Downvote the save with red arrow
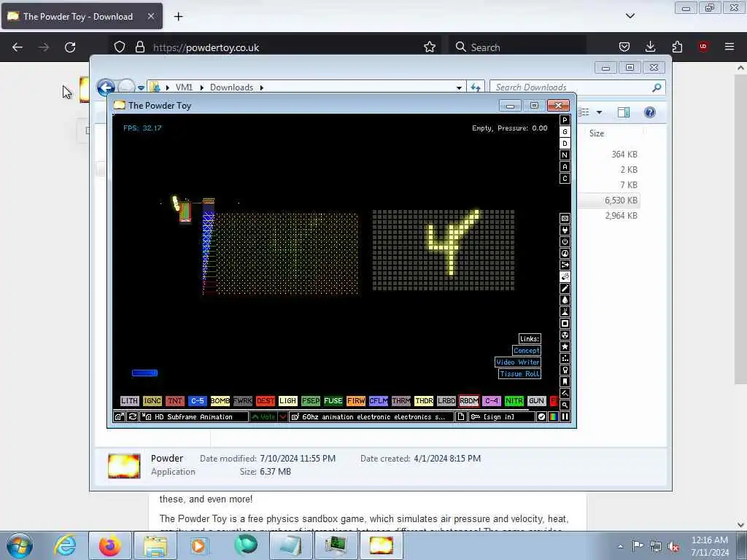This screenshot has width=747, height=560. coord(282,416)
